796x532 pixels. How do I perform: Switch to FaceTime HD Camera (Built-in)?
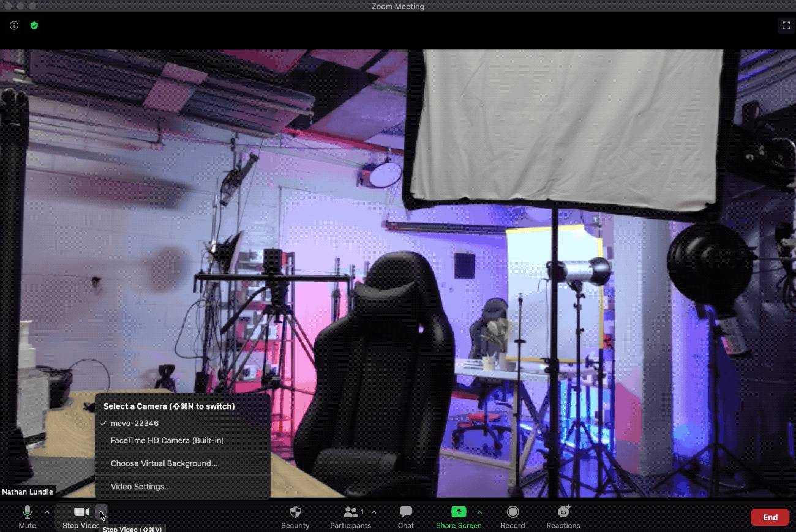167,441
